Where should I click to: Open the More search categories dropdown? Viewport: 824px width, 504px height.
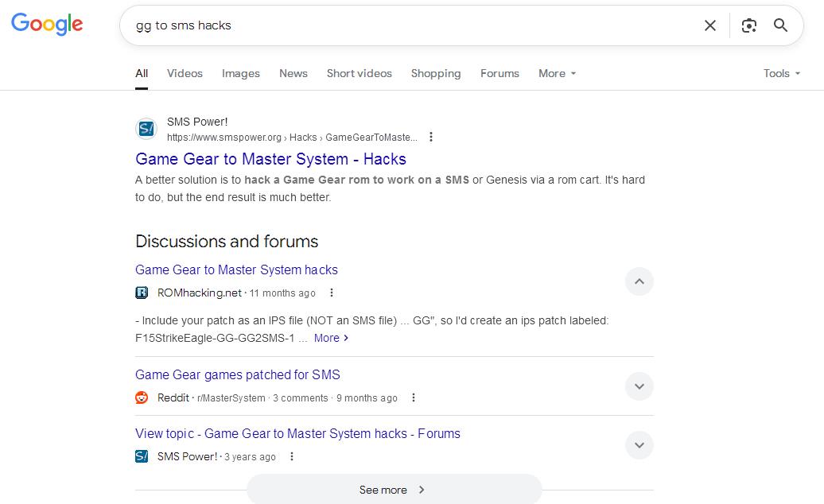pyautogui.click(x=557, y=73)
